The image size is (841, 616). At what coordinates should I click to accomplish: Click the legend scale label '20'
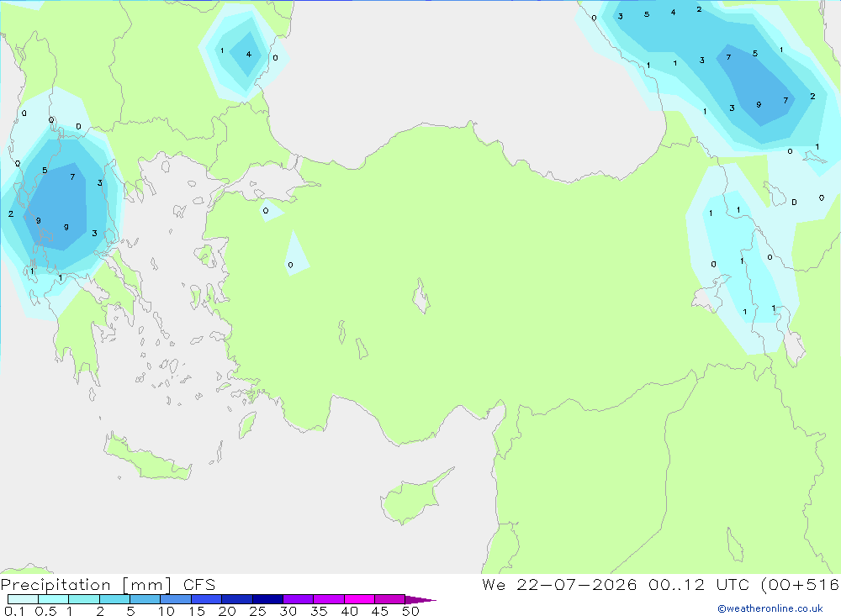[227, 611]
